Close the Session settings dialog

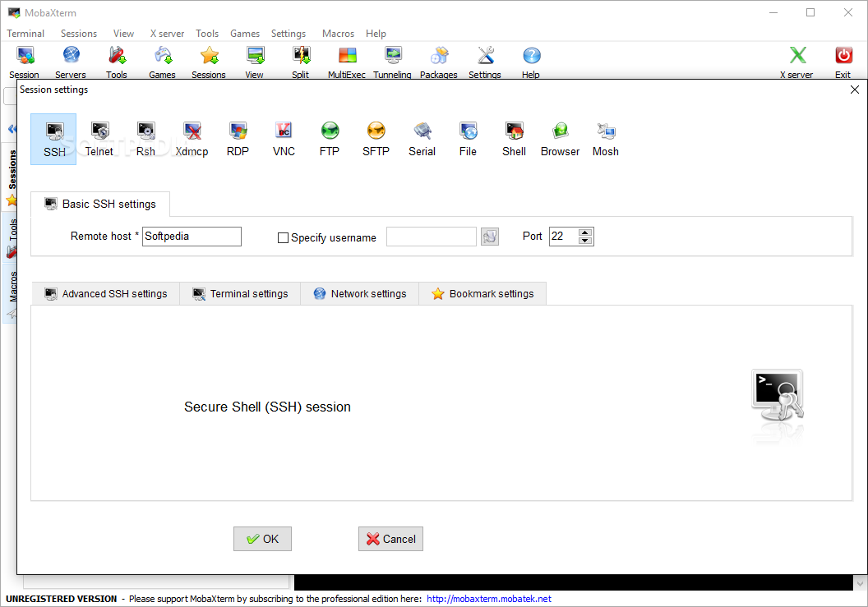point(855,90)
